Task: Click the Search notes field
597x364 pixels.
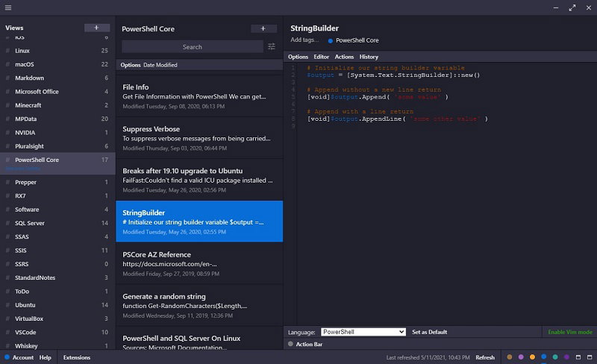Action: [x=193, y=47]
